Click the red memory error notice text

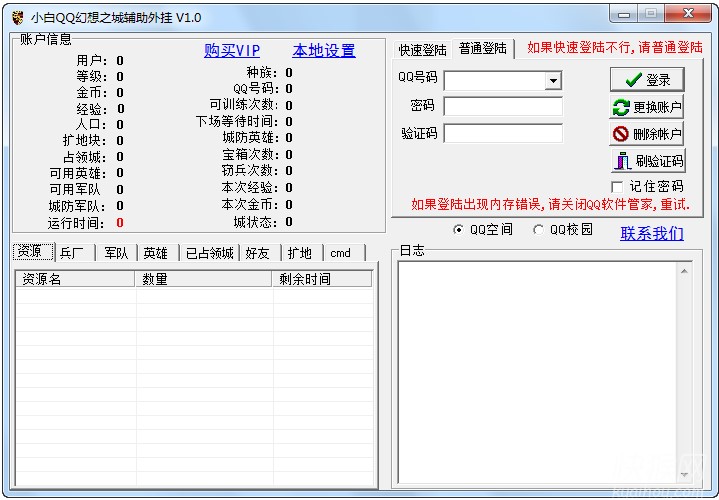pyautogui.click(x=550, y=204)
